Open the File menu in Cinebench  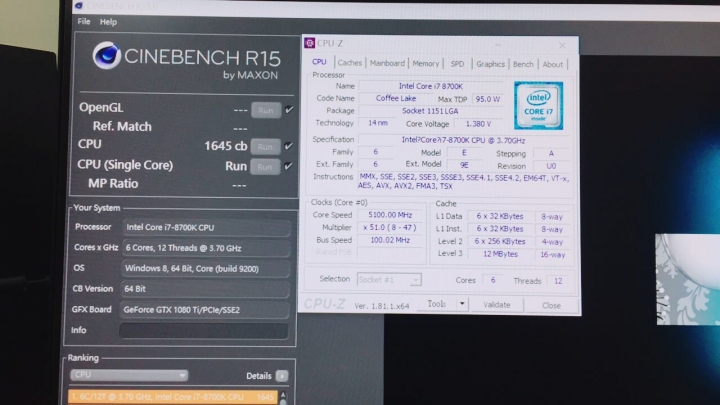coord(84,22)
